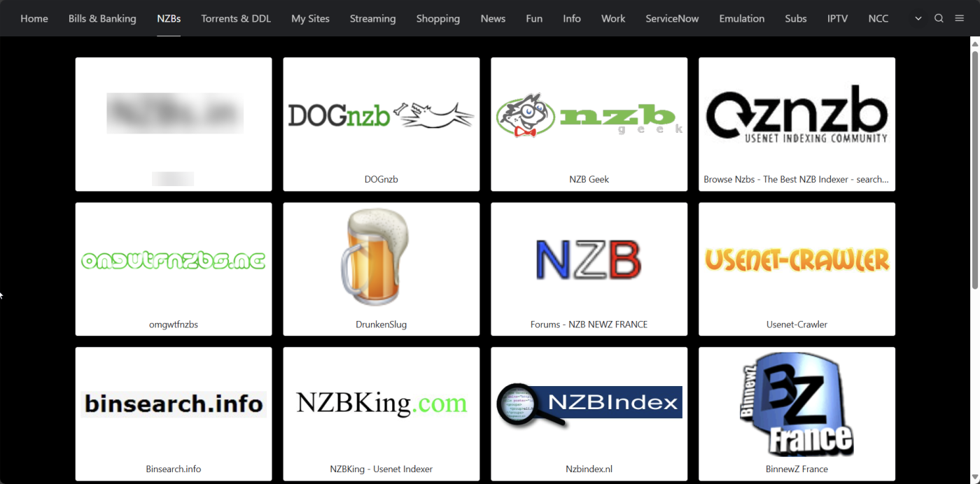Open the hamburger menu icon
This screenshot has width=980, height=484.
tap(959, 18)
